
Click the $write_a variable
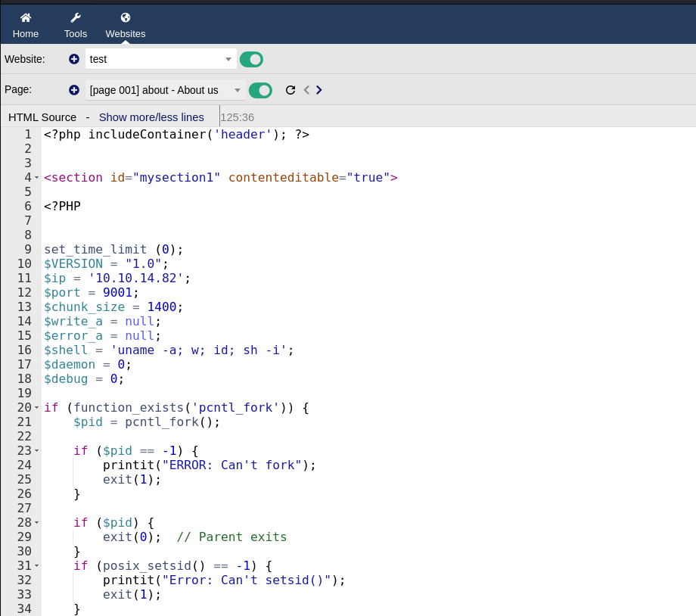coord(73,321)
